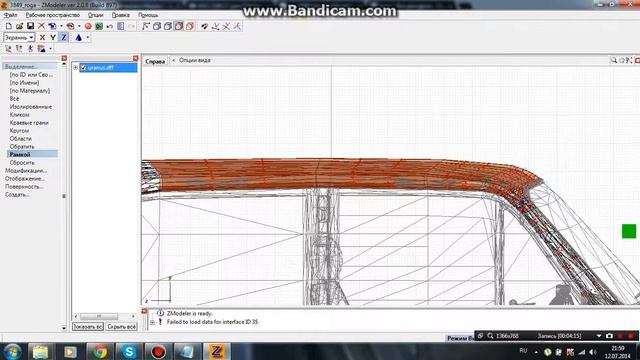Toggle the uranus.dff object checkbox
640x360 pixels.
point(83,67)
